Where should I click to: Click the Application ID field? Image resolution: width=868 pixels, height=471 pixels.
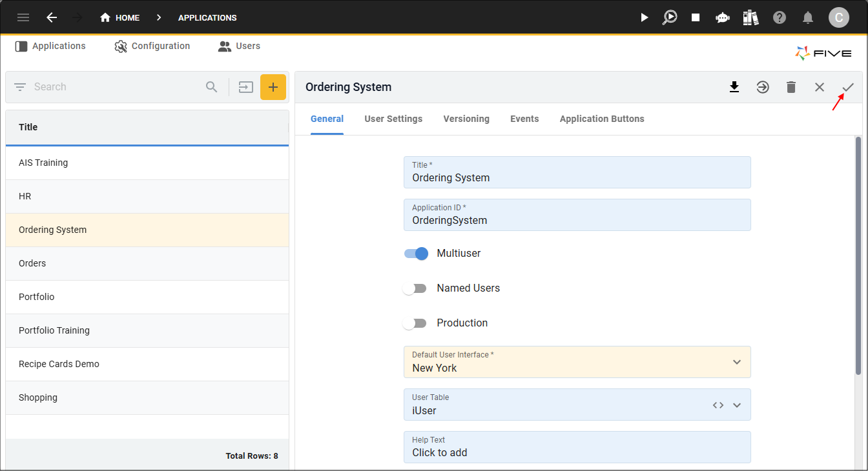pos(577,215)
